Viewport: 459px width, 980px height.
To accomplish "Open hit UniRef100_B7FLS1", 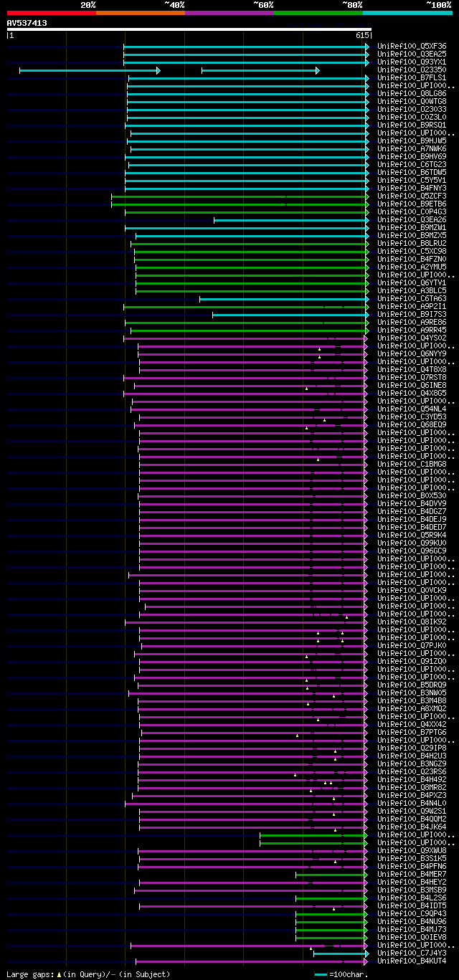I will pos(412,77).
